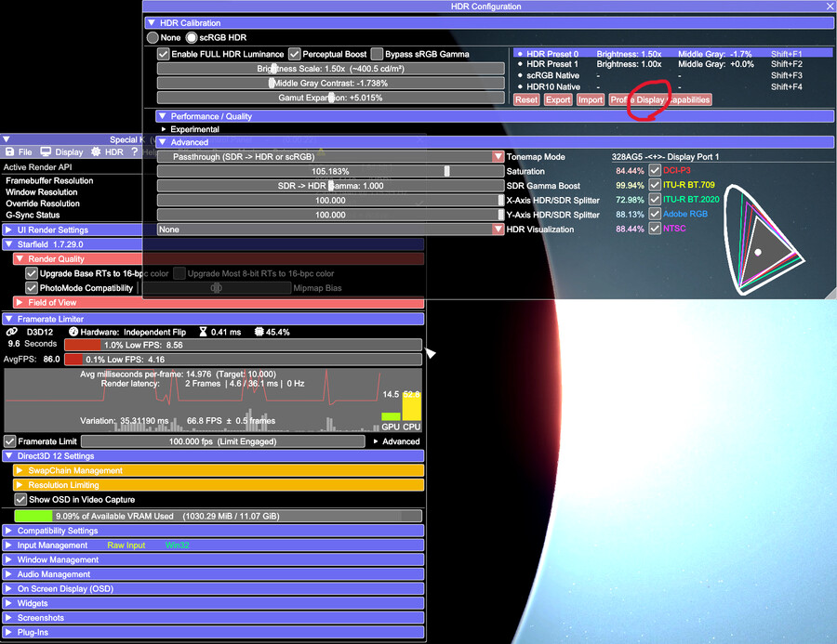837x644 pixels.
Task: Click the question mark help icon
Action: 135,152
